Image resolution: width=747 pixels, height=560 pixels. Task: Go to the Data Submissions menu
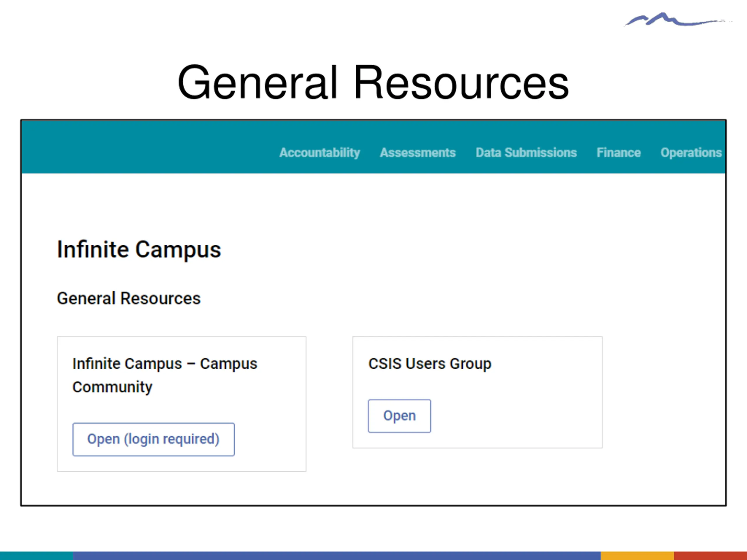tap(526, 153)
